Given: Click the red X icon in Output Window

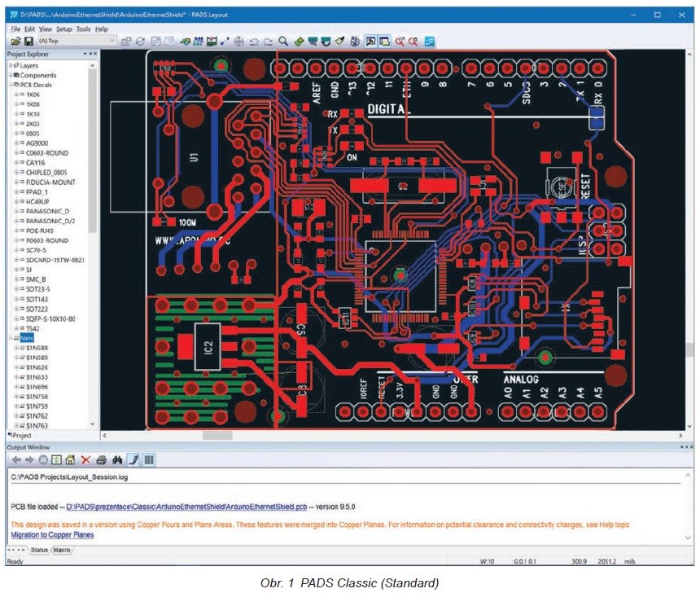Looking at the screenshot, I should coord(85,460).
